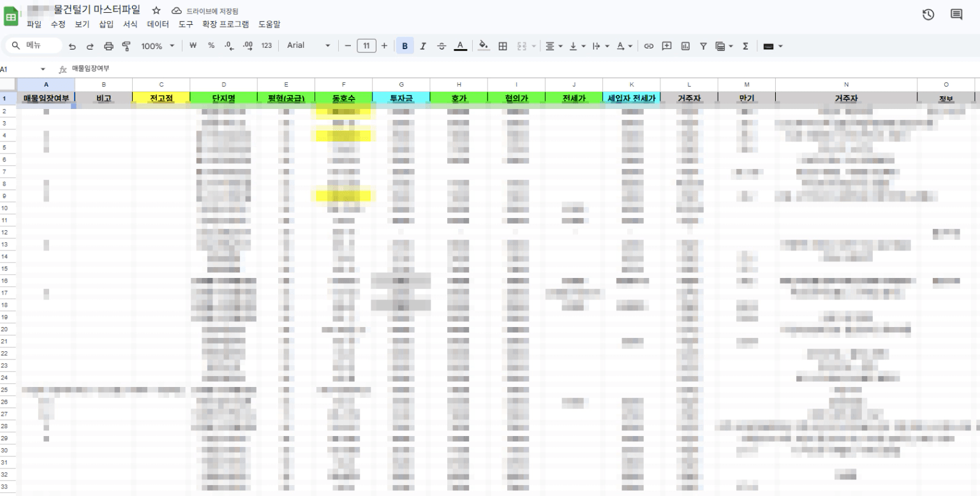The image size is (980, 496).
Task: Toggle strikethrough formatting
Action: point(442,46)
